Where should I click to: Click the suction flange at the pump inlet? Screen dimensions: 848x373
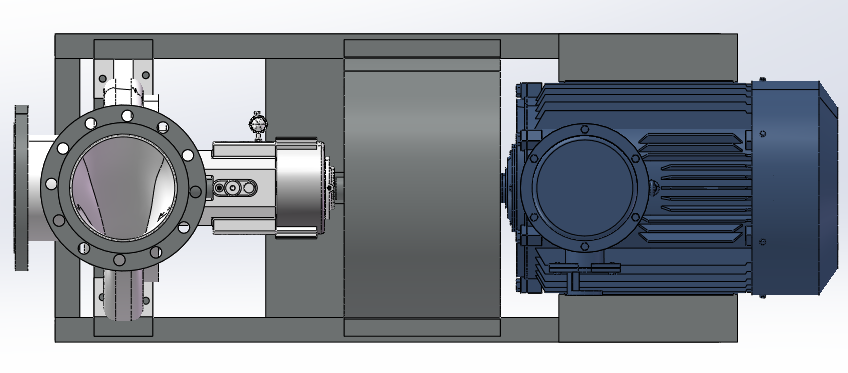[x=21, y=188]
